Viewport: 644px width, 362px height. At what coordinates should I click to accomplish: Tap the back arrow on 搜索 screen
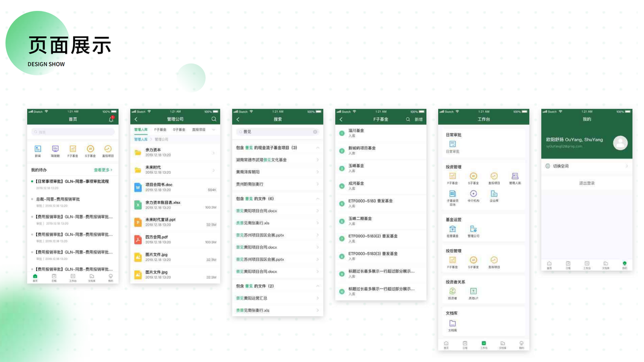click(x=238, y=119)
